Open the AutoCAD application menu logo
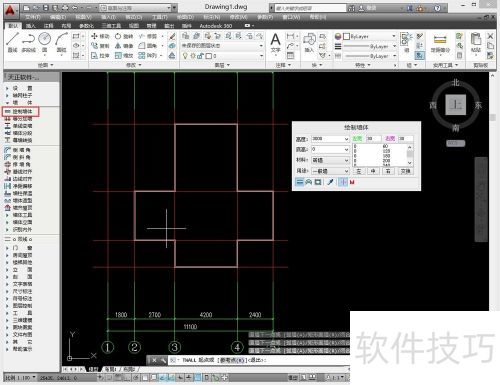The width and height of the screenshot is (500, 385). (x=11, y=11)
